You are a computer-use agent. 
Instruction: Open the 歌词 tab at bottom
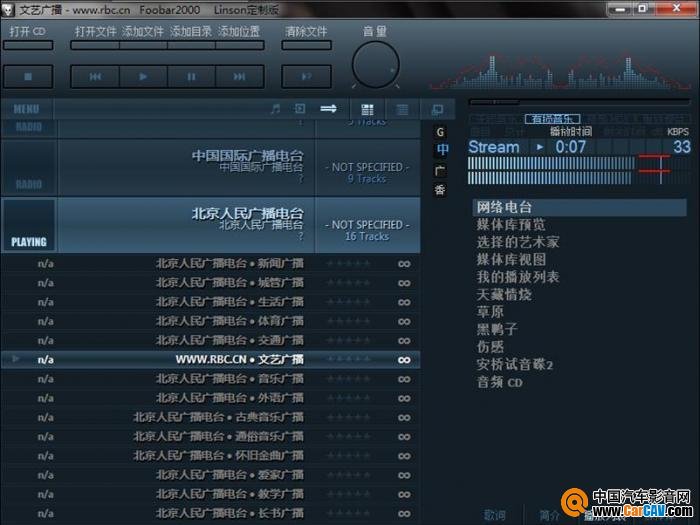pos(494,516)
